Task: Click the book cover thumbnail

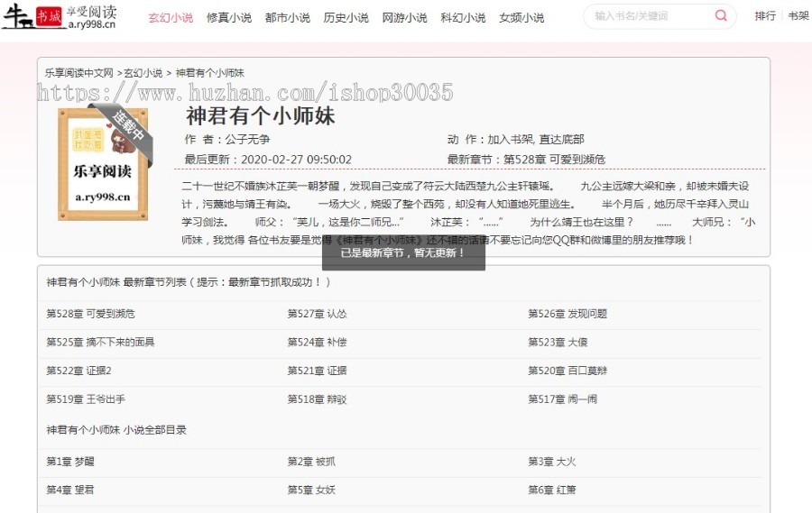Action: point(103,164)
